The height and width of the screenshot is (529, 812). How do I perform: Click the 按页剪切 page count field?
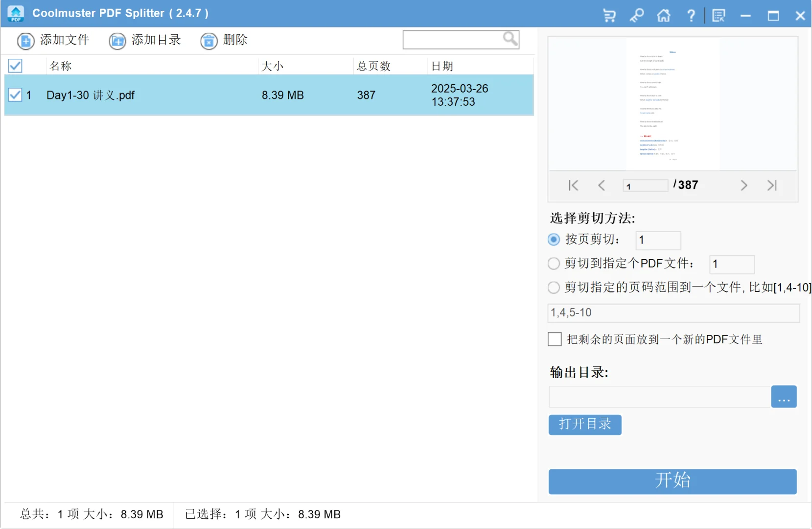pyautogui.click(x=658, y=240)
